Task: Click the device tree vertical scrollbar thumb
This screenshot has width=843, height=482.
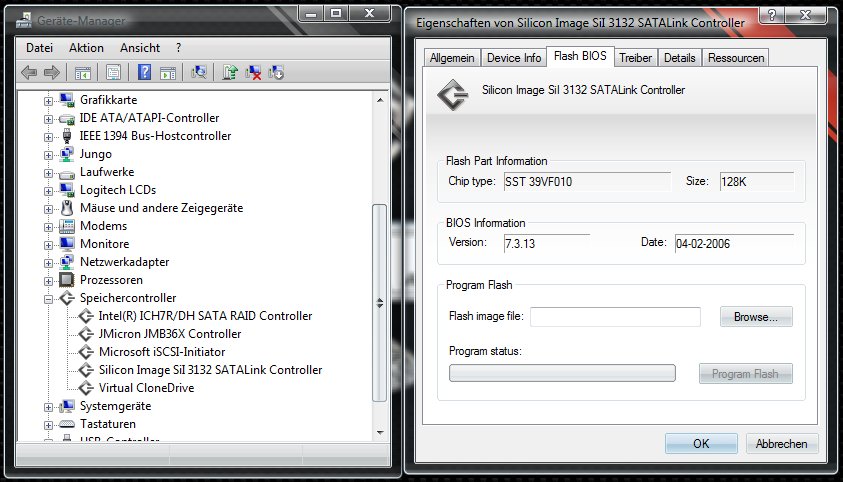Action: pos(380,303)
